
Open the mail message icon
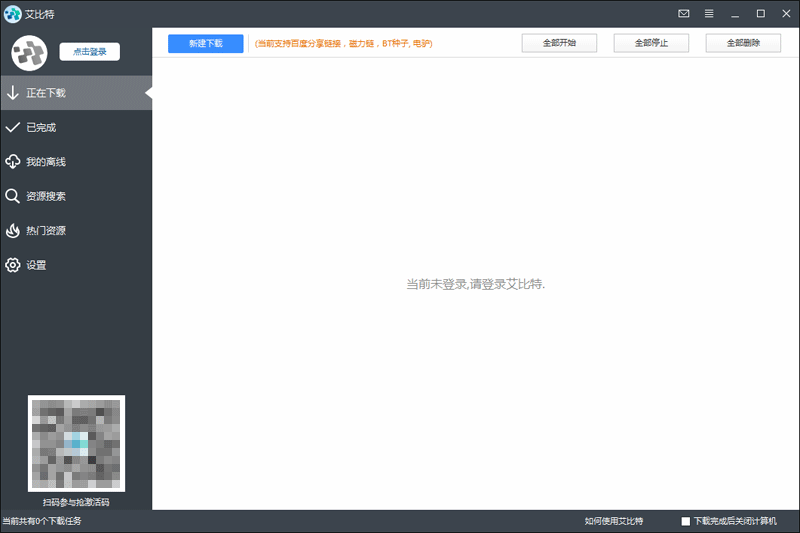pyautogui.click(x=684, y=14)
